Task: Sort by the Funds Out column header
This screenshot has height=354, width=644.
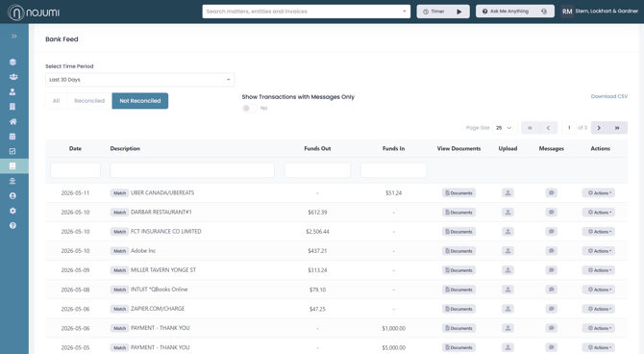Action: click(317, 148)
